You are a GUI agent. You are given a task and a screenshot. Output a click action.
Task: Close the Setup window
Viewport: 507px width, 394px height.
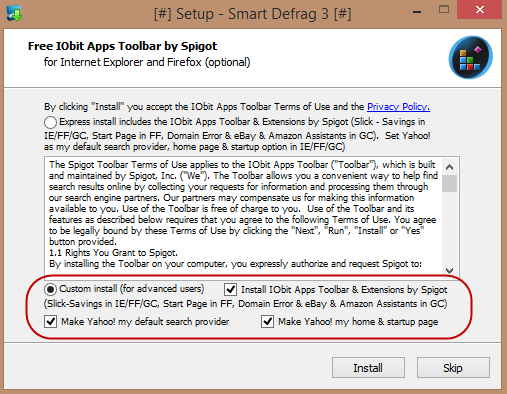(x=480, y=10)
